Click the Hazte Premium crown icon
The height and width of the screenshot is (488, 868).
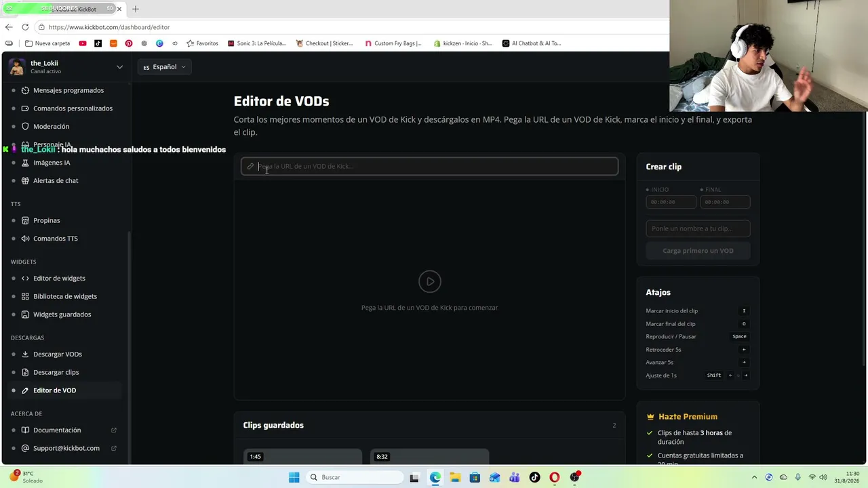click(650, 417)
